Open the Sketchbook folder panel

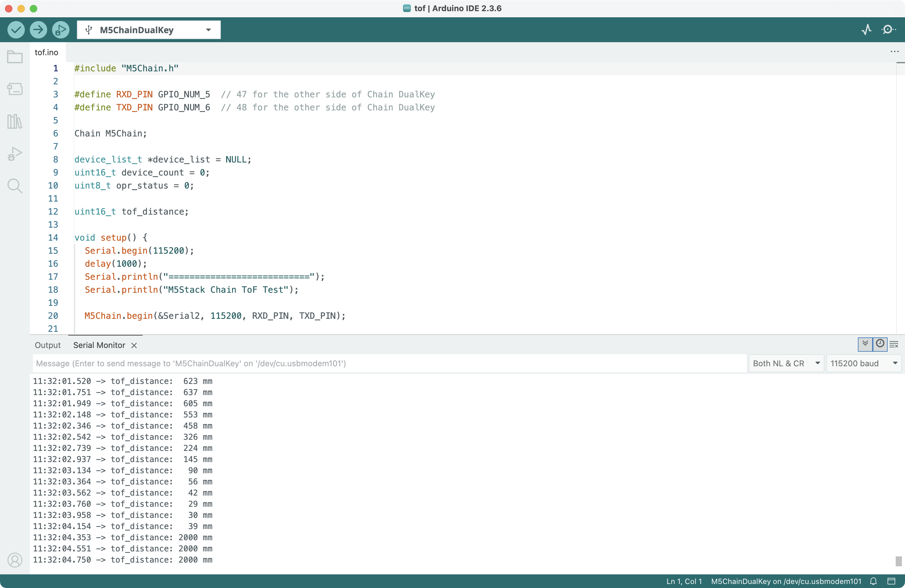click(x=15, y=57)
